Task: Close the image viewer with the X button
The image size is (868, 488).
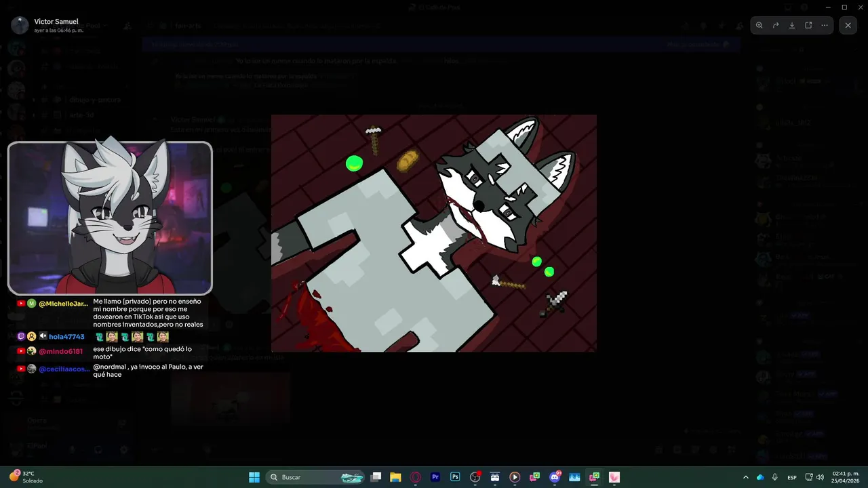Action: pyautogui.click(x=848, y=25)
